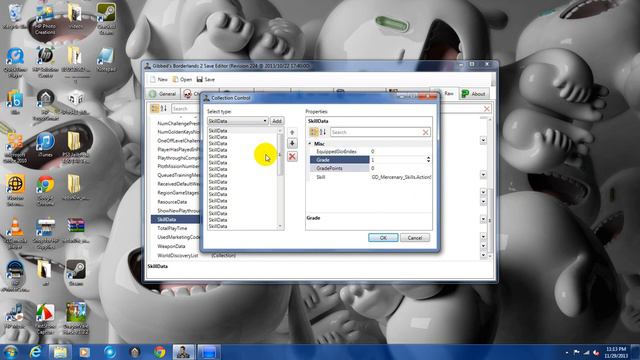The height and width of the screenshot is (360, 640).
Task: Toggle categorized view in main window grid
Action: 154,109
